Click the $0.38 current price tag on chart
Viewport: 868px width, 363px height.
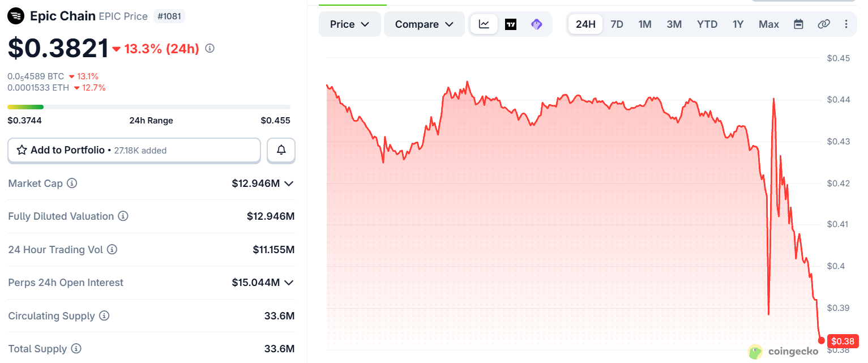coord(843,341)
